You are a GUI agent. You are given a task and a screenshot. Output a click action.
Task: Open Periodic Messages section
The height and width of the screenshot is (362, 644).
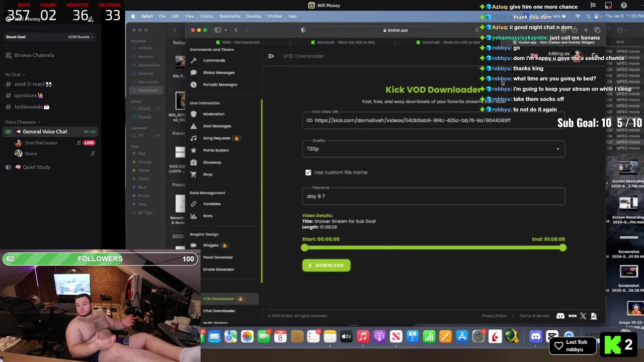(x=220, y=84)
